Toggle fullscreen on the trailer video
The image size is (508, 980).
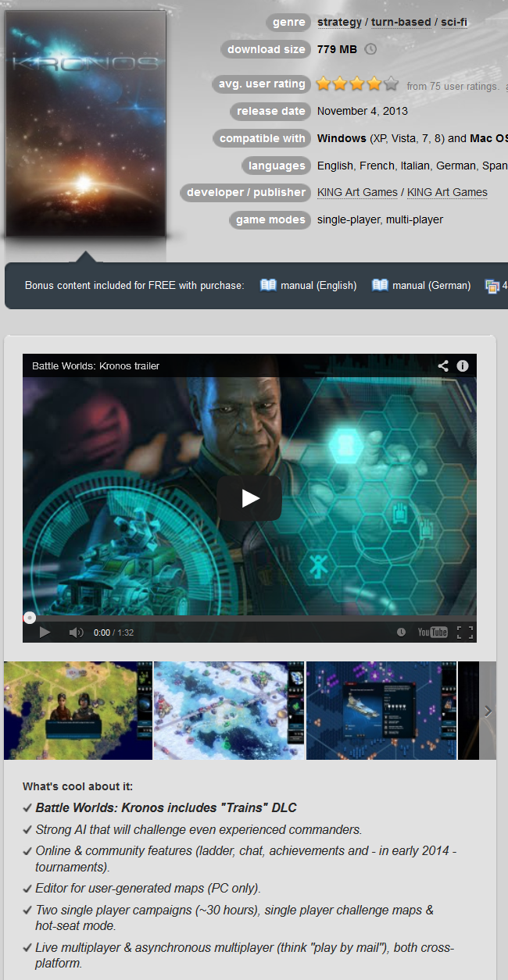(x=465, y=633)
